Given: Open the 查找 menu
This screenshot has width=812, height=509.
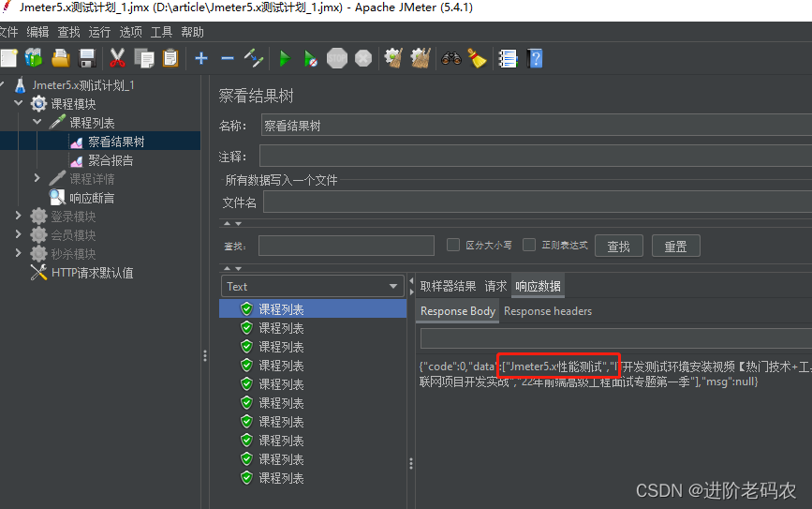Looking at the screenshot, I should pyautogui.click(x=69, y=32).
